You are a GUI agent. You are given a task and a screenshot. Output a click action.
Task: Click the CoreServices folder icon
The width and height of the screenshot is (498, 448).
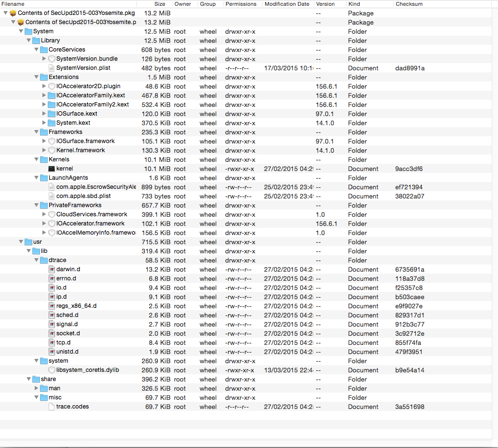pos(44,50)
